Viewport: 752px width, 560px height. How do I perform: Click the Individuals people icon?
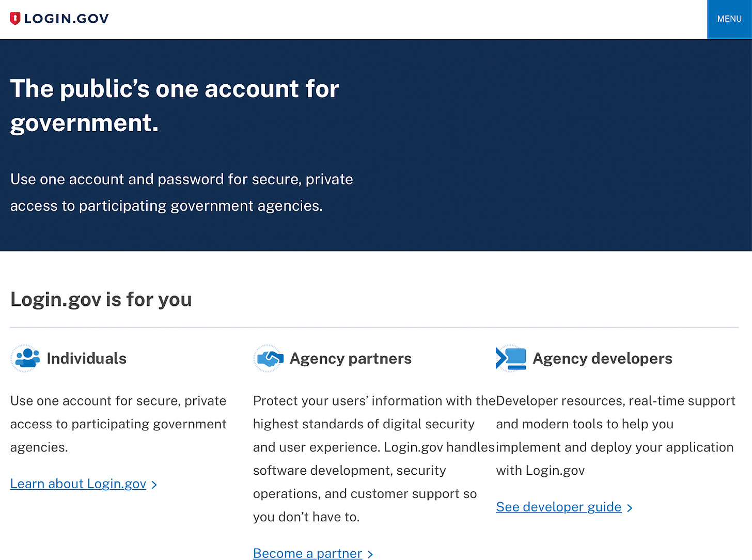tap(25, 358)
